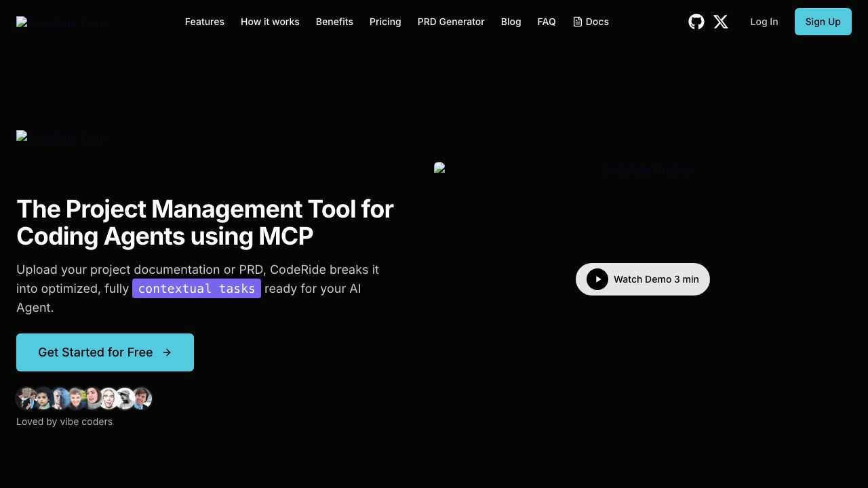Jump to the FAQ section
This screenshot has width=868, height=488.
click(x=547, y=22)
